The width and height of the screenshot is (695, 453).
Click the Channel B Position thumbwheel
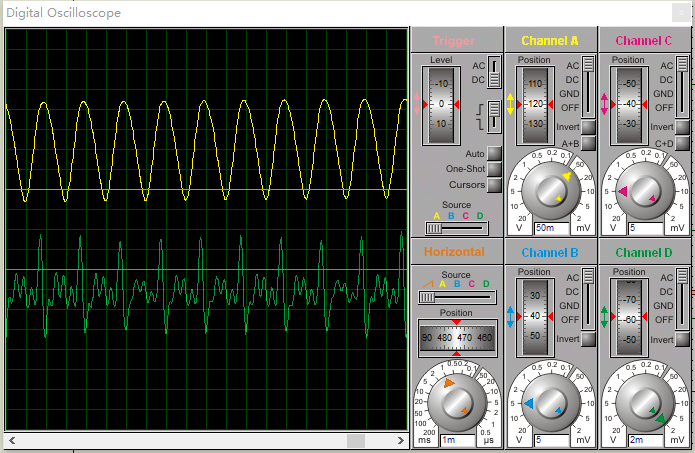click(x=535, y=316)
